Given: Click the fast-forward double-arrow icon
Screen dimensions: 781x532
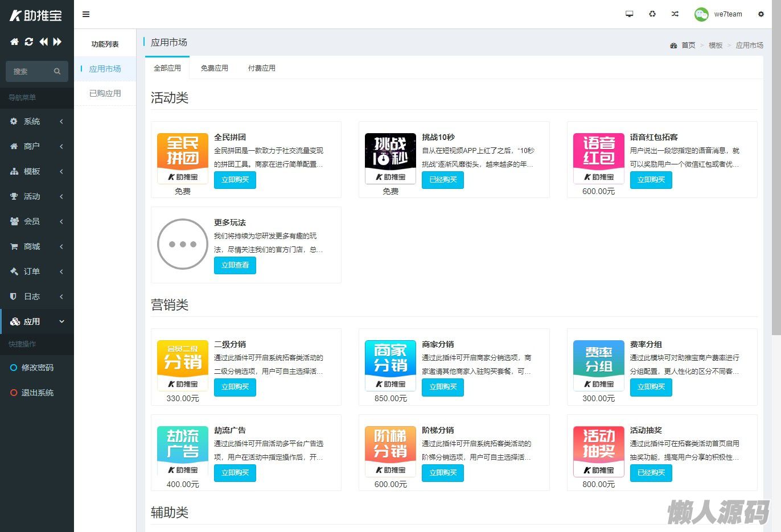Looking at the screenshot, I should [x=57, y=42].
